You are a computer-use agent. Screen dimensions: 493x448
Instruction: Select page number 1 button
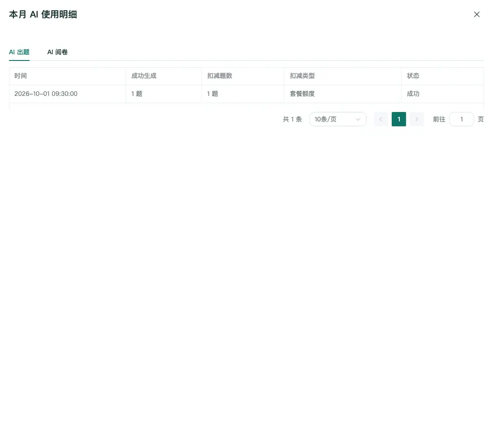(399, 119)
